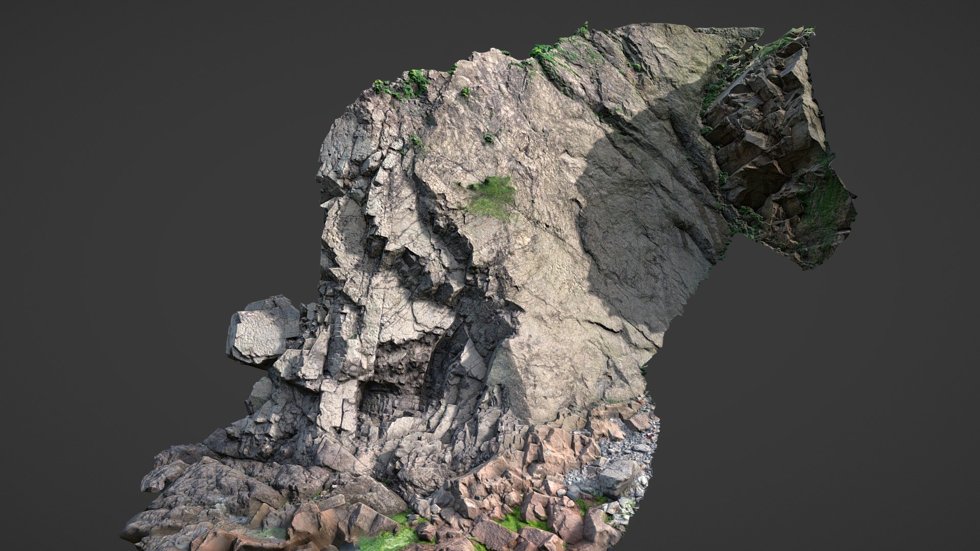The height and width of the screenshot is (551, 980).
Task: Click the large grey rock among gravel
Action: coord(618,477)
